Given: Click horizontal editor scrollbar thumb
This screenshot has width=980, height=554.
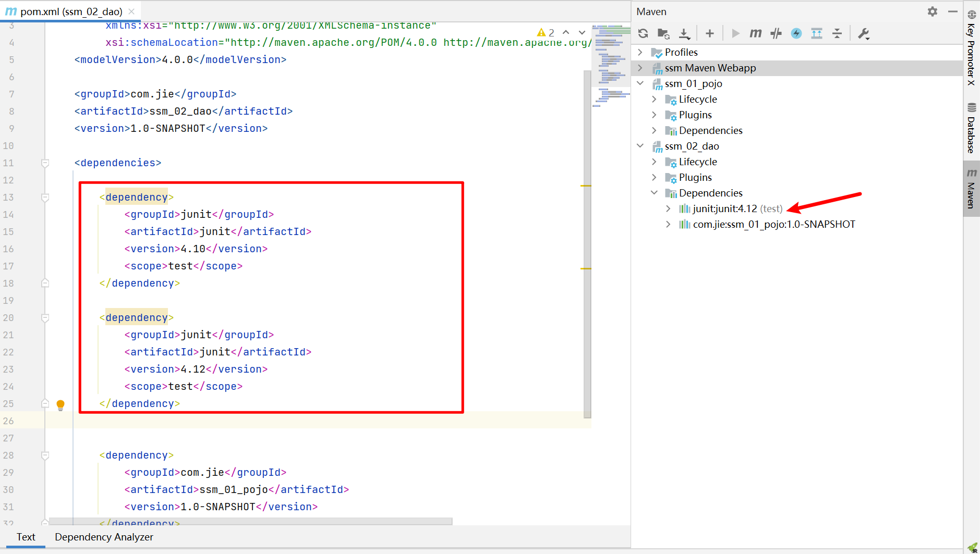Looking at the screenshot, I should (x=250, y=521).
